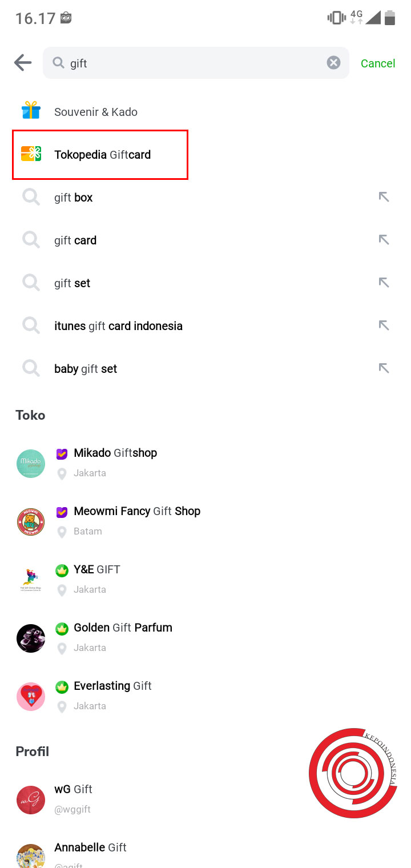Open the Meowmi Fancy Gift Shop listing

(137, 511)
